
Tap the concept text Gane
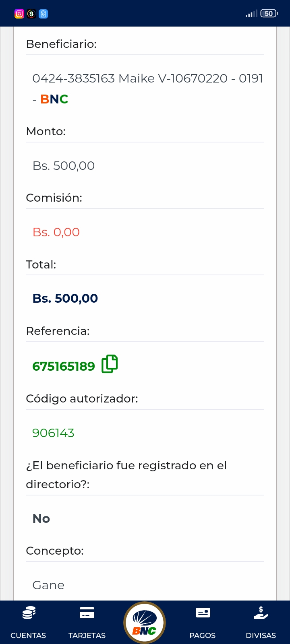tap(48, 585)
